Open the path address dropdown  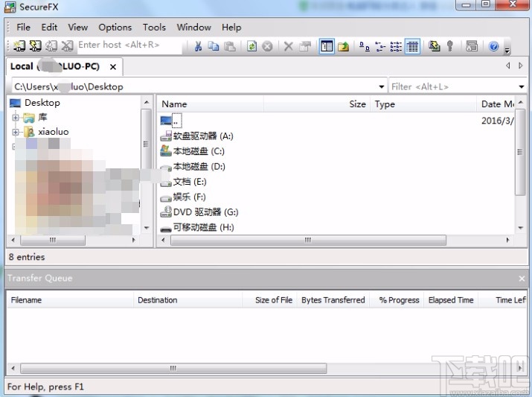point(382,87)
